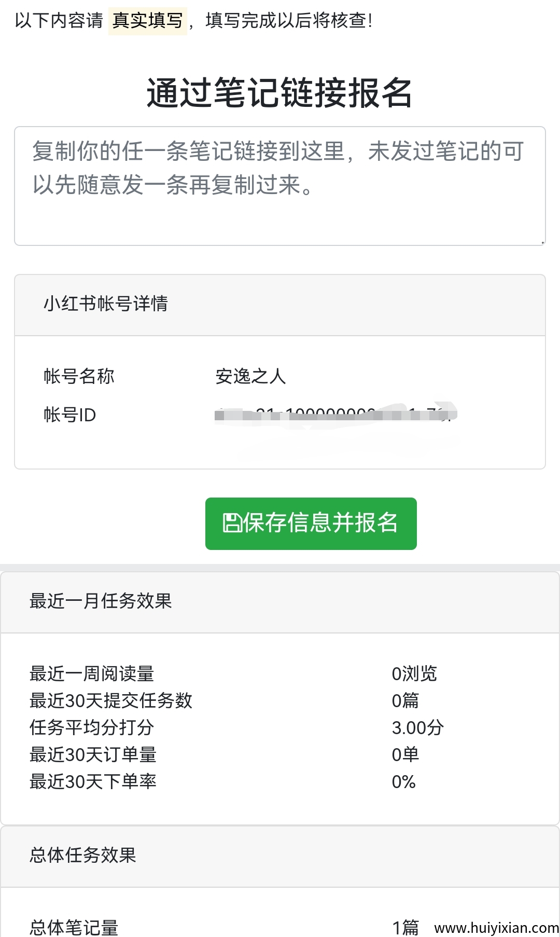Click the 最近一周阅读量 row
The image size is (560, 937).
[x=92, y=673]
